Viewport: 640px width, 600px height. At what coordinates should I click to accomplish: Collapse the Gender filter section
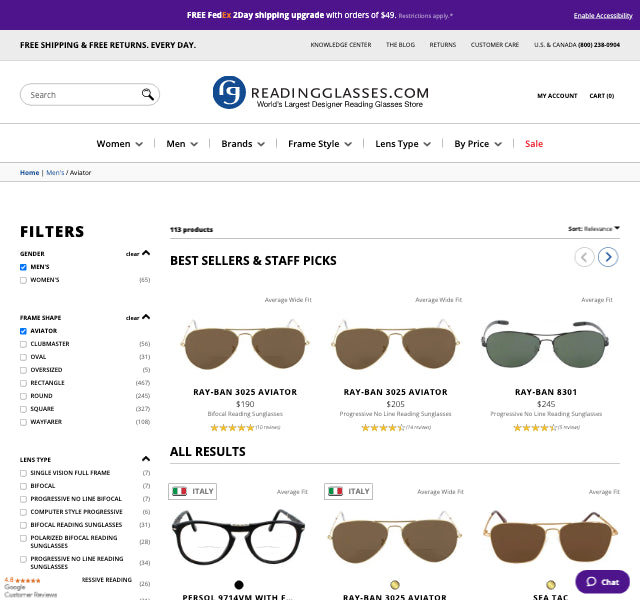(146, 253)
